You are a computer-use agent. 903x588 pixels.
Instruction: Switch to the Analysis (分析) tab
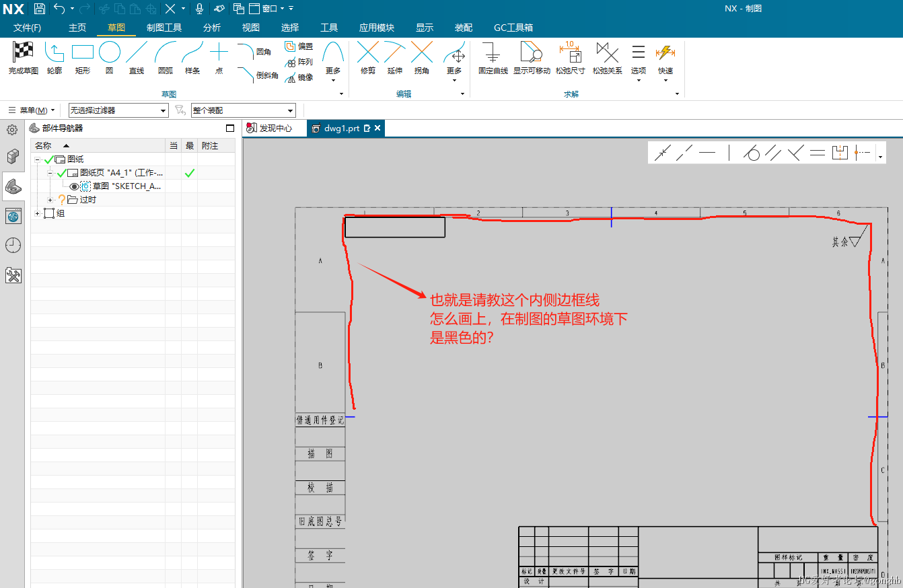tap(212, 28)
